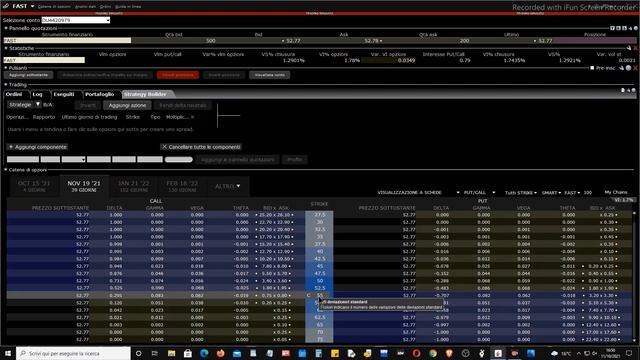Switch to the Eseguiti tab
Screen dimensions: 640x360
[64, 94]
